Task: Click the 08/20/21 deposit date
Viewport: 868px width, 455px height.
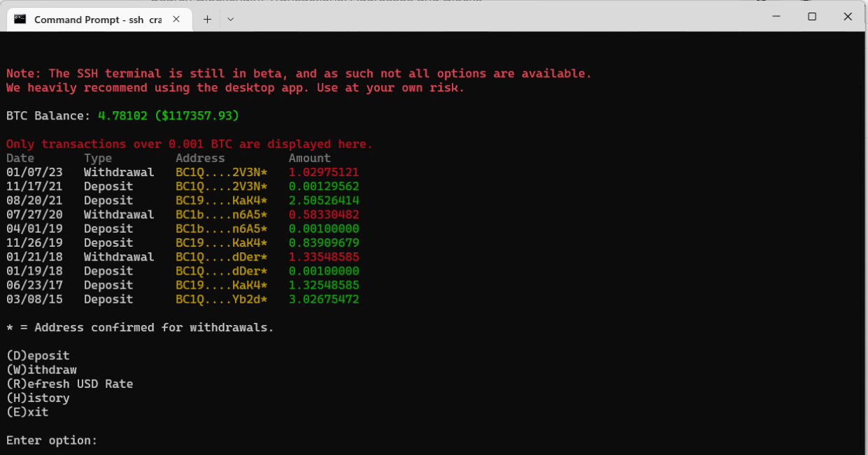Action: [x=34, y=201]
